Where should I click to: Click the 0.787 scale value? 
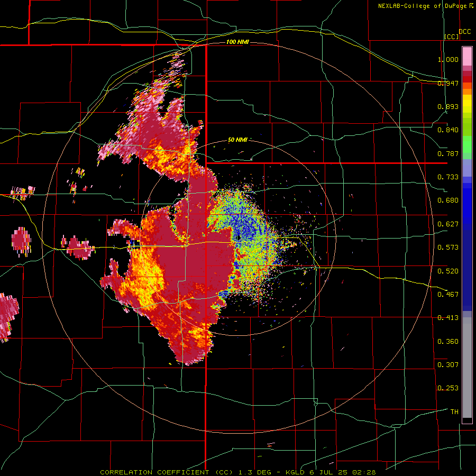pos(448,153)
